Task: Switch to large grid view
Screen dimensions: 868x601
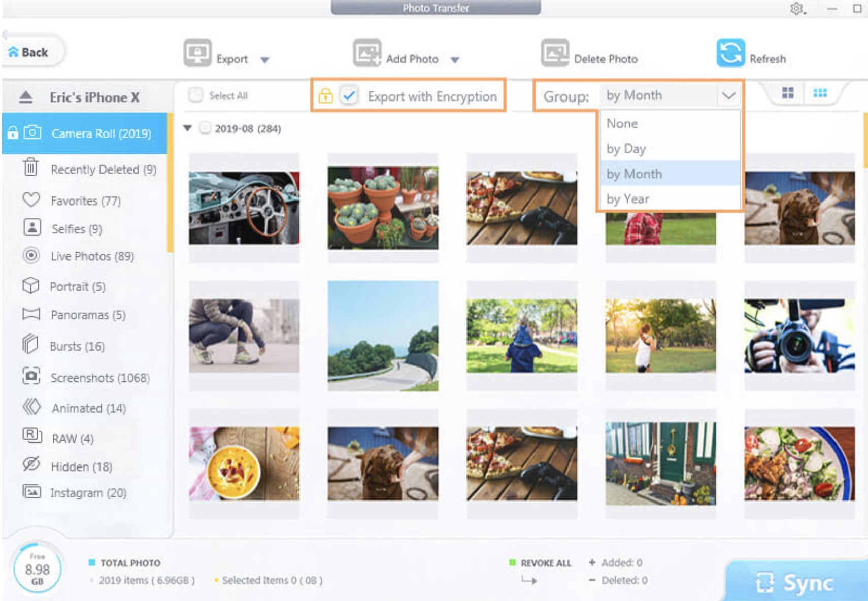Action: click(787, 93)
